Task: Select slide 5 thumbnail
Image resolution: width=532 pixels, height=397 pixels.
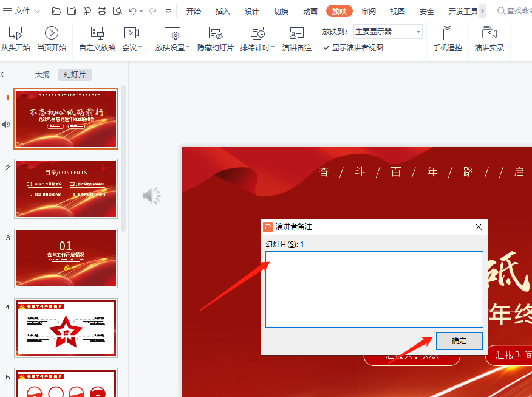Action: pos(66,382)
